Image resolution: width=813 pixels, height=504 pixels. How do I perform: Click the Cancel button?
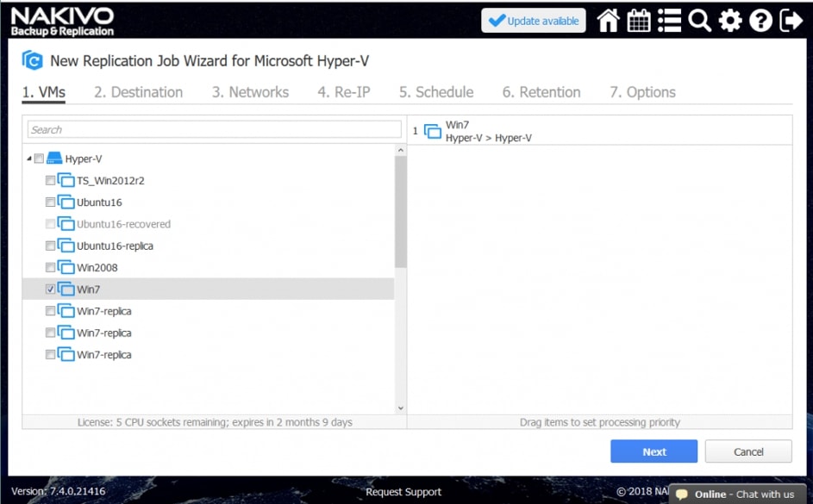coord(747,451)
